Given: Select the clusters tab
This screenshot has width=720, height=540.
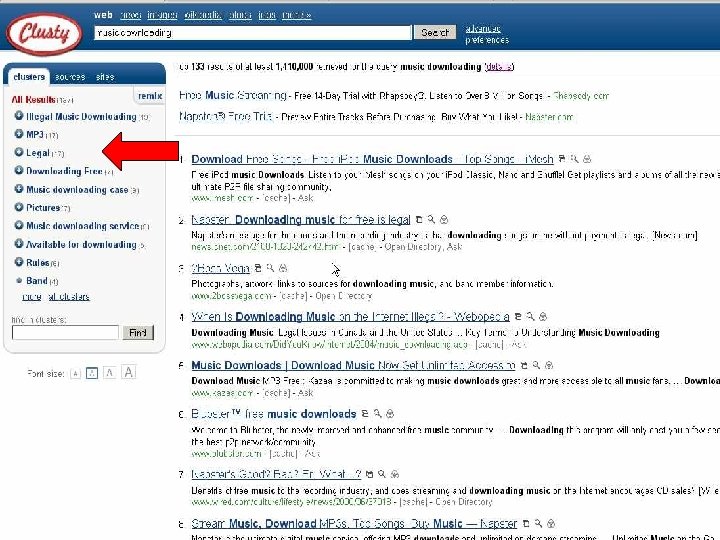Looking at the screenshot, I should pos(29,77).
